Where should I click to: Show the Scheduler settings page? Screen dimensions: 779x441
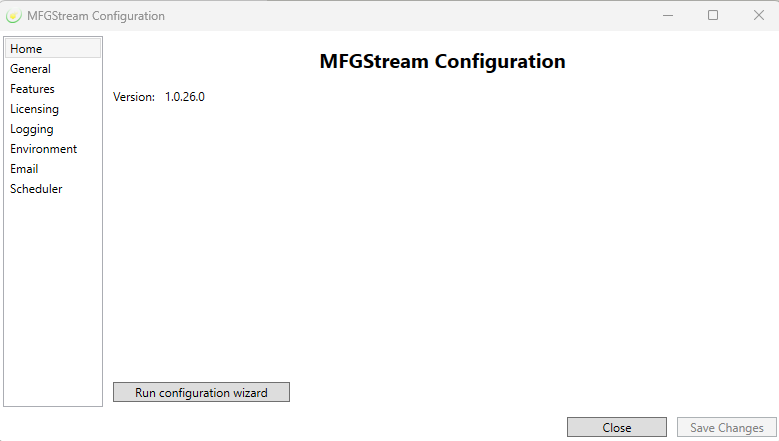[36, 189]
